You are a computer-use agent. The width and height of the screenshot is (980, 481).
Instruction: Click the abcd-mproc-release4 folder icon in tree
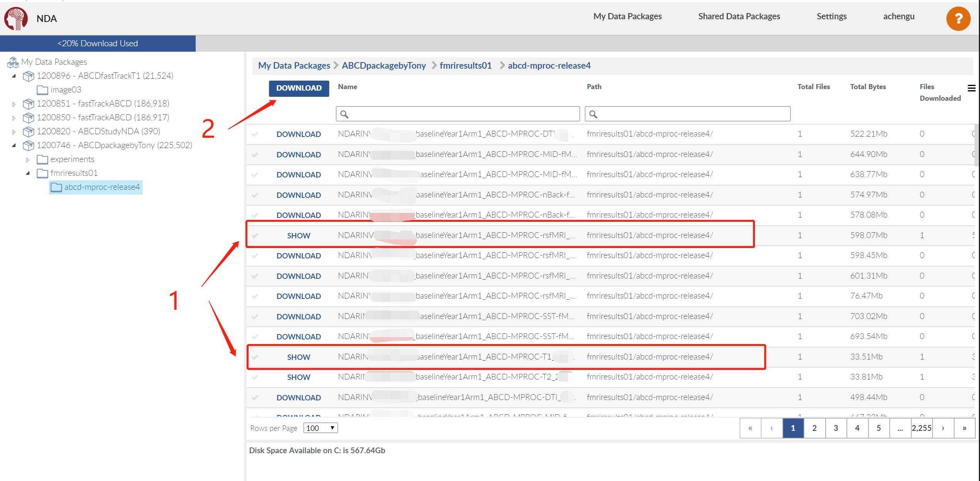tap(56, 187)
